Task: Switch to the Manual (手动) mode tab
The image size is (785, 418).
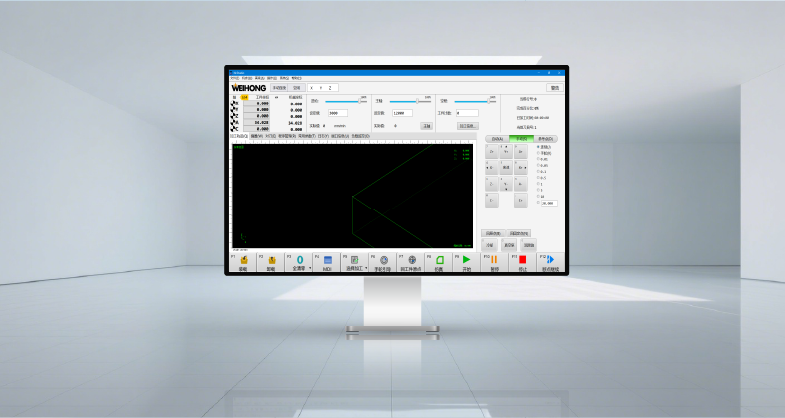Action: [521, 139]
